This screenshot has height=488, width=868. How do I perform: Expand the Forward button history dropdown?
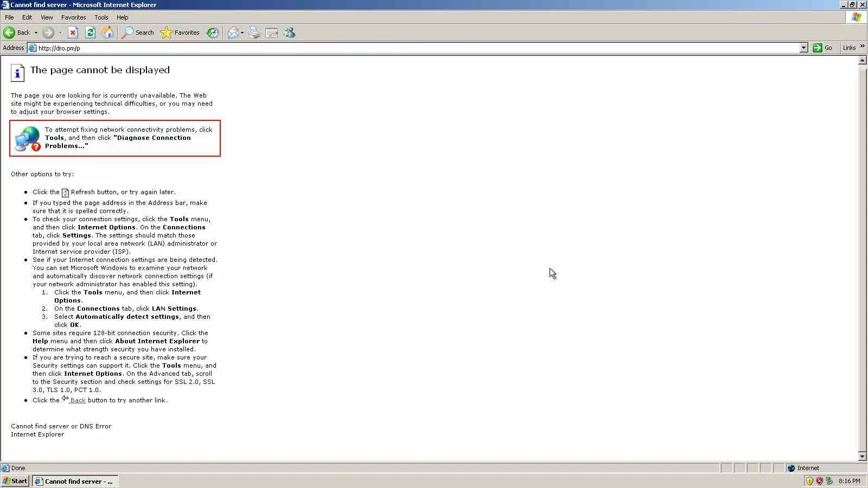tap(60, 33)
